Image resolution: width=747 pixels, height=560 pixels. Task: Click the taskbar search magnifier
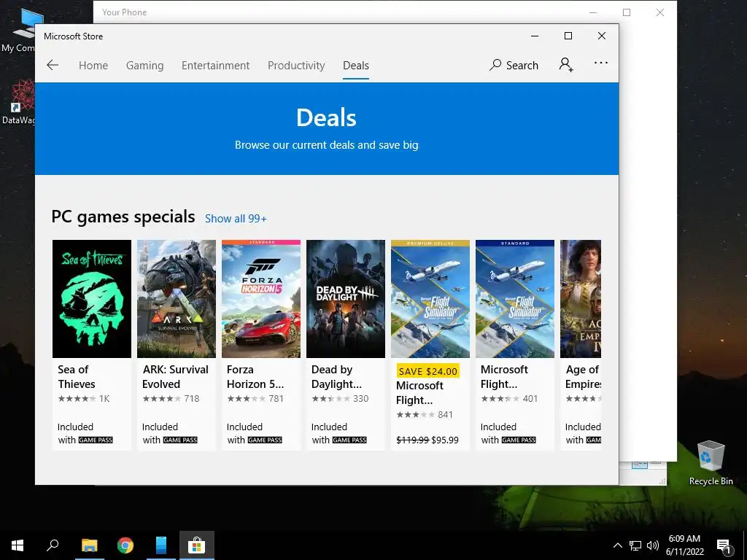(53, 545)
